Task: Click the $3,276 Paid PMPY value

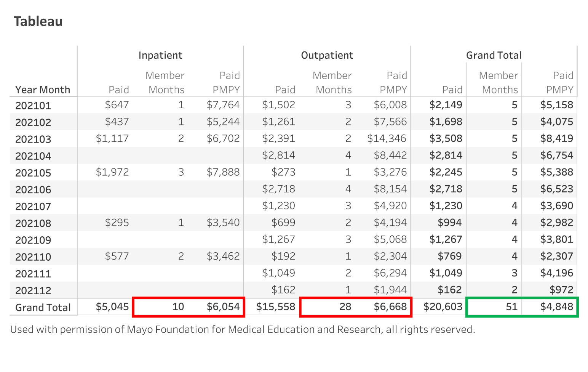Action: click(390, 172)
